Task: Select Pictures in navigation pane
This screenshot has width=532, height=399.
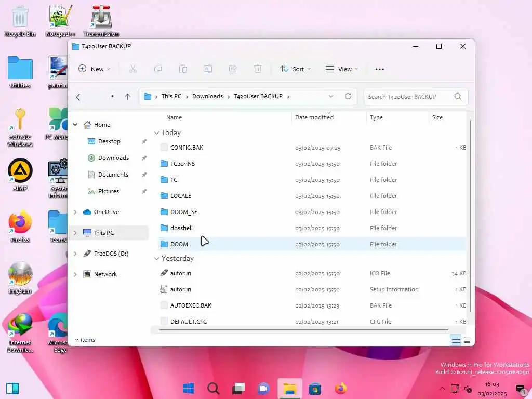Action: pyautogui.click(x=109, y=191)
